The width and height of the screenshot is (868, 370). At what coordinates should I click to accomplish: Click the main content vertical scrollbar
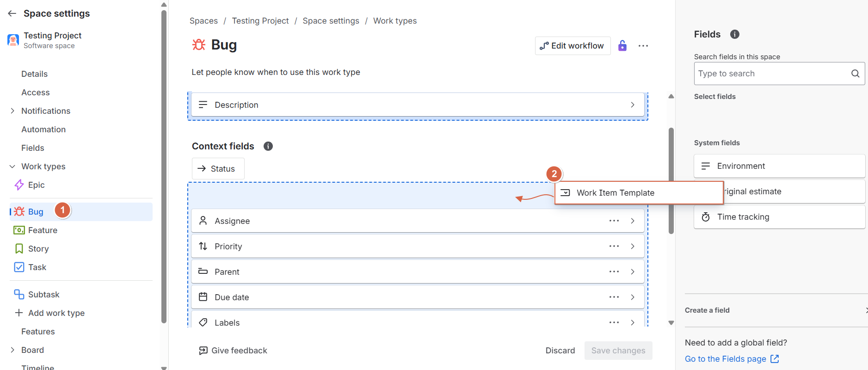coord(671,180)
